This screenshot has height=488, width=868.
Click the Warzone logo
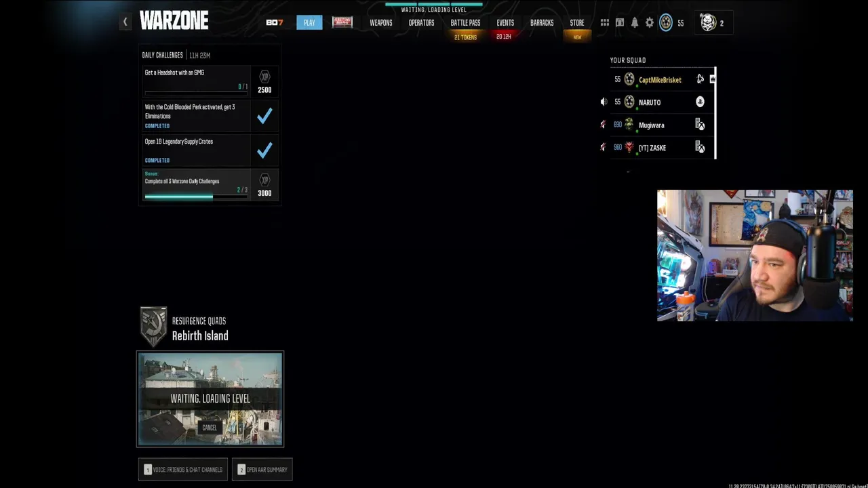(174, 21)
